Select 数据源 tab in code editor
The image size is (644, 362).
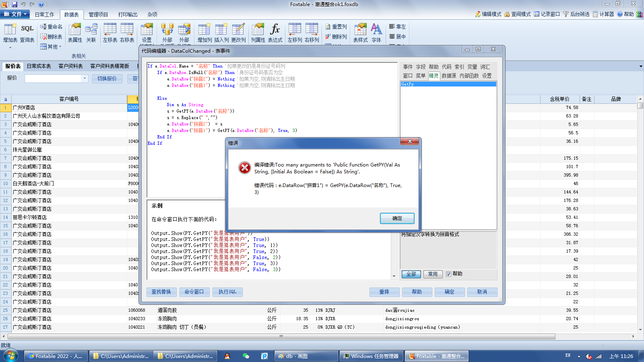point(449,76)
